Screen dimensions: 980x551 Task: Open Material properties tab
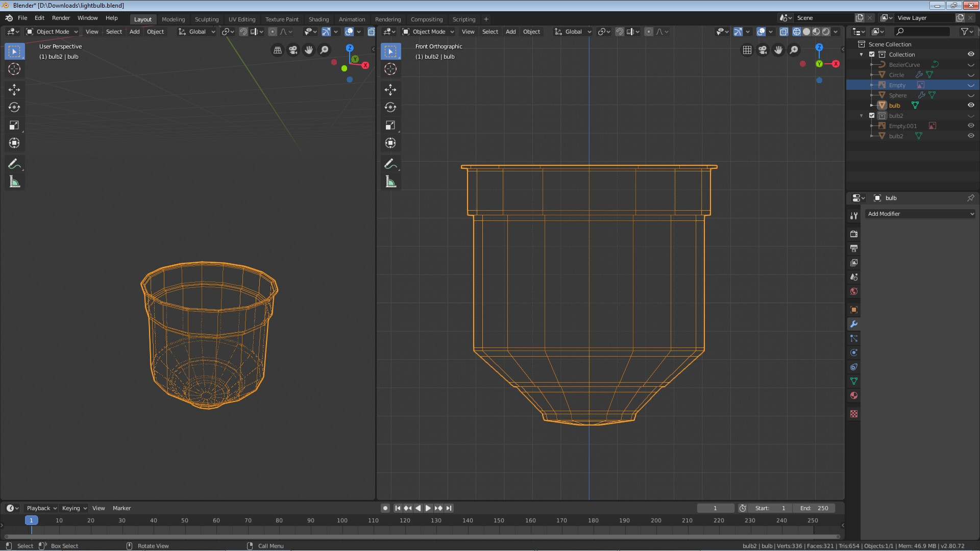coord(854,395)
